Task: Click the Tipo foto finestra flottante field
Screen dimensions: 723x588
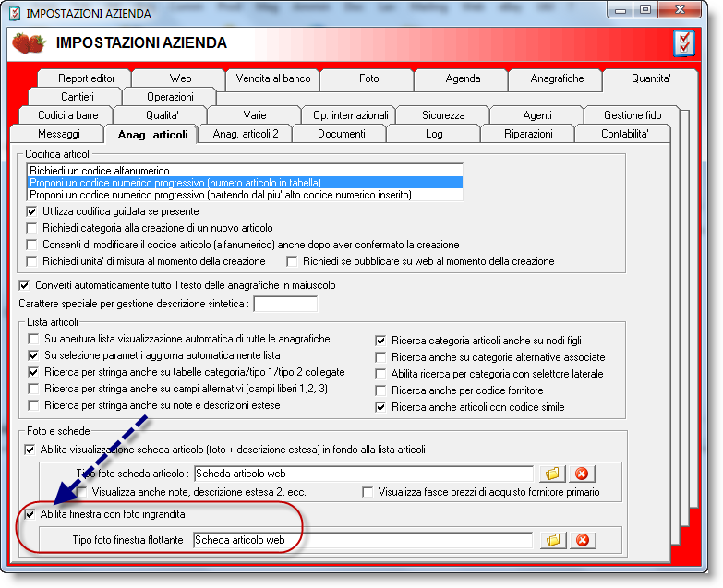Action: pyautogui.click(x=362, y=540)
